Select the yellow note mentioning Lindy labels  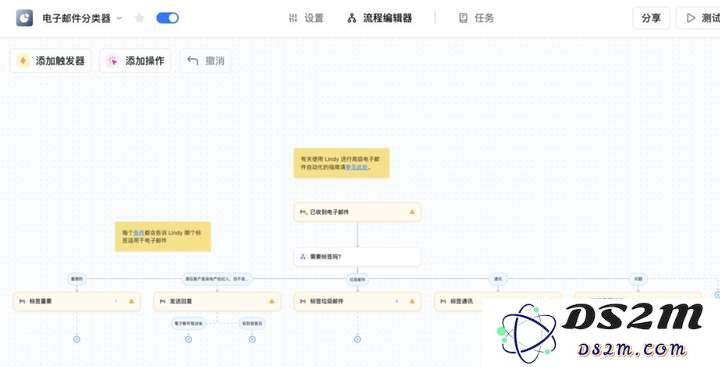pos(163,237)
